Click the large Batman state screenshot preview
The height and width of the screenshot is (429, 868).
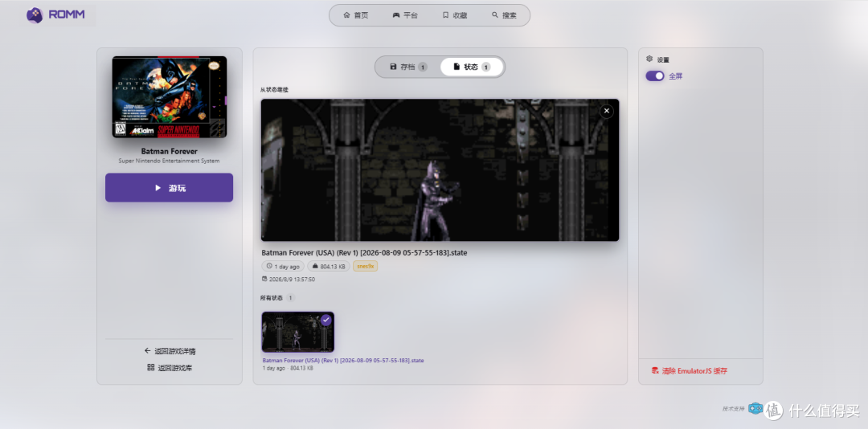click(x=440, y=170)
